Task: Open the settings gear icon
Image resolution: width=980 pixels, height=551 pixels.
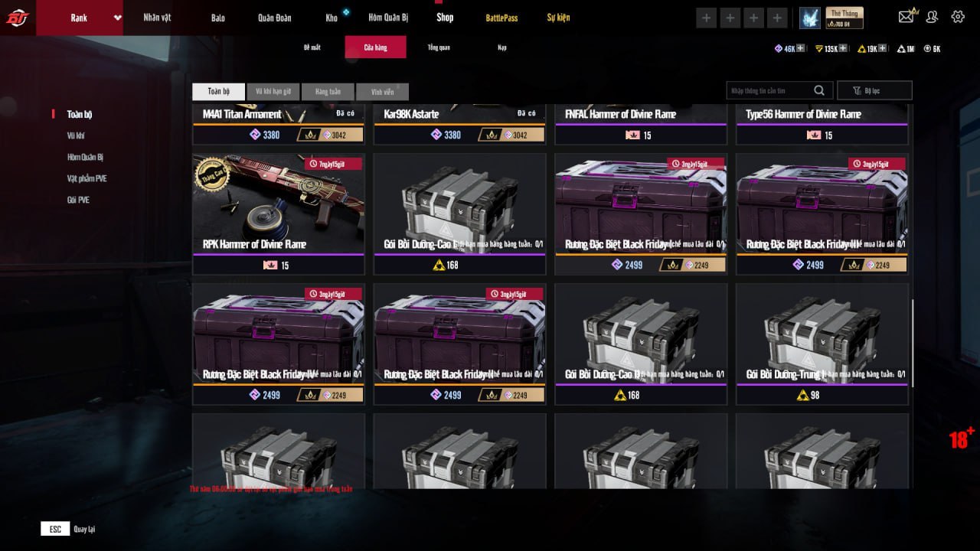Action: pyautogui.click(x=958, y=17)
